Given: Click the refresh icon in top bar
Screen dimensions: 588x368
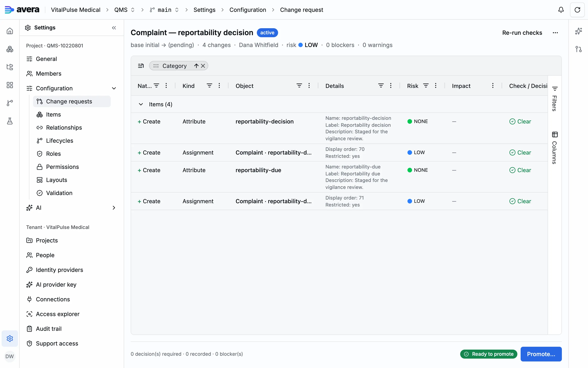Looking at the screenshot, I should tap(577, 10).
